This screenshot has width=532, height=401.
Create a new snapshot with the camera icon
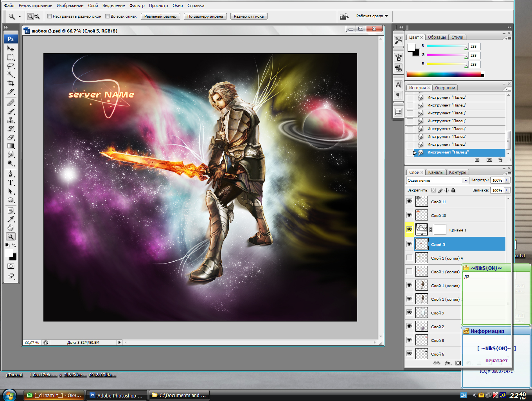click(x=489, y=160)
